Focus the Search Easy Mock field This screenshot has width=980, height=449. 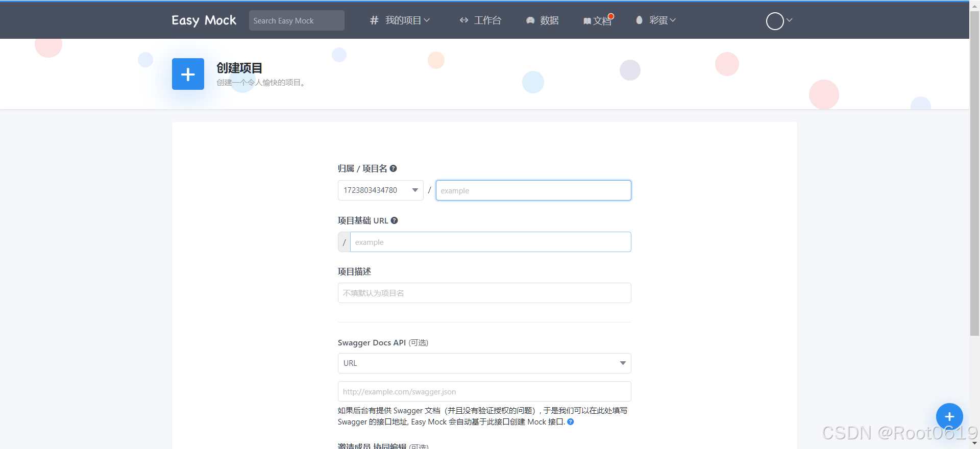297,20
